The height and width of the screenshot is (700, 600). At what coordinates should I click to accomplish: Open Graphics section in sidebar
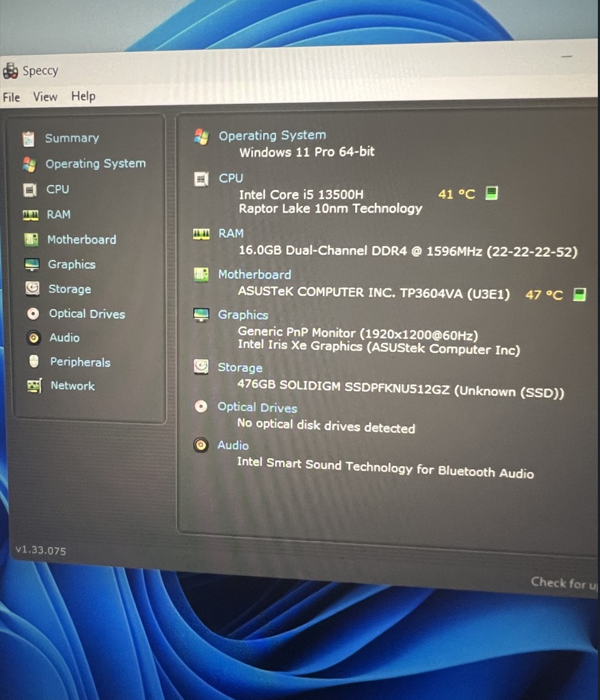click(x=71, y=265)
